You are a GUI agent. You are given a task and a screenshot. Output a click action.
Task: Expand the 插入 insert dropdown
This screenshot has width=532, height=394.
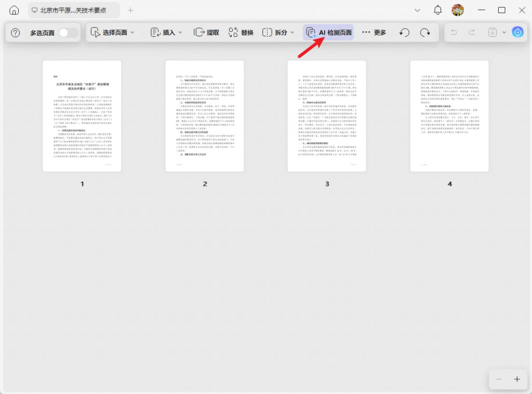[166, 33]
